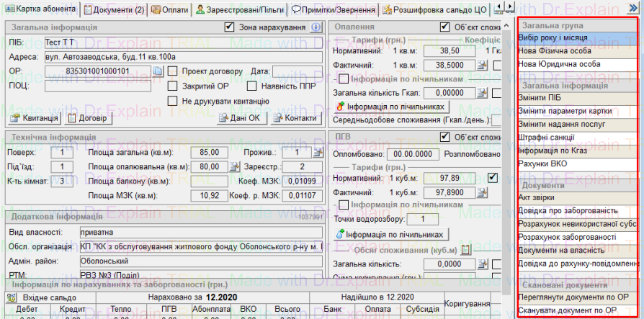This screenshot has height=319, width=644.
Task: Expand Інформація по лічильникам under ПГВ
Action: point(344,205)
